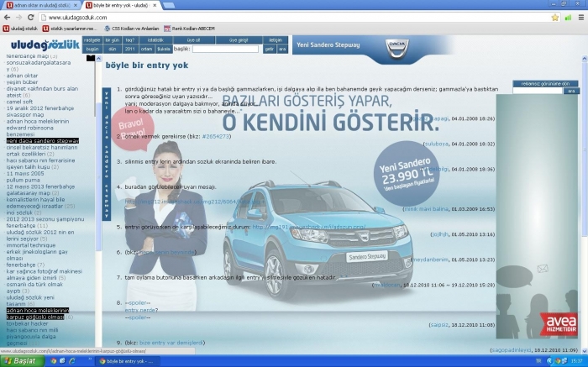Open the 'istatistik' menu item
Screen dimensions: 588x367
155,40
